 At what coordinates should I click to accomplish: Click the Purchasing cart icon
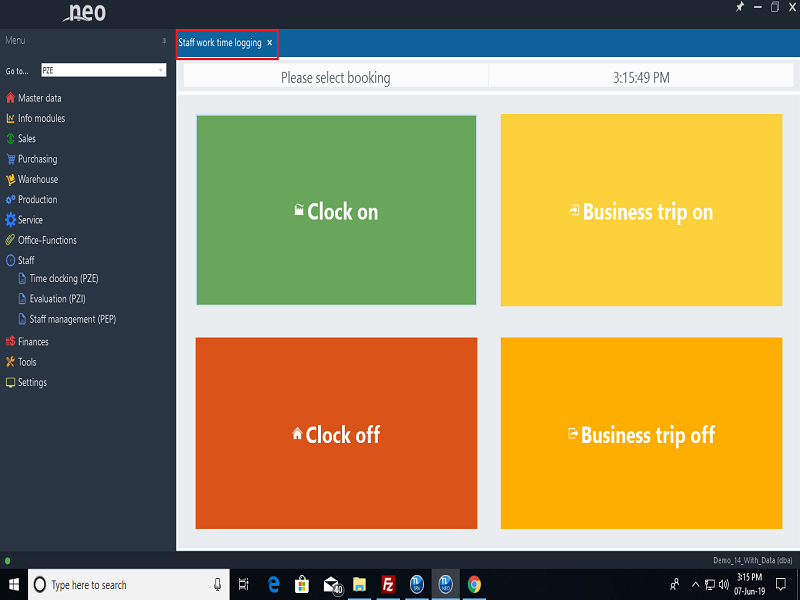pos(10,159)
